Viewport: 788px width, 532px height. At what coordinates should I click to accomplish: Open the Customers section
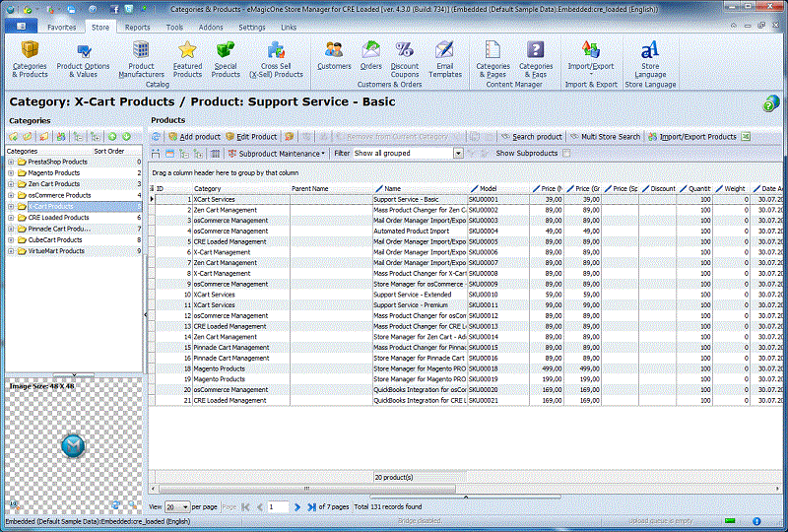point(334,56)
